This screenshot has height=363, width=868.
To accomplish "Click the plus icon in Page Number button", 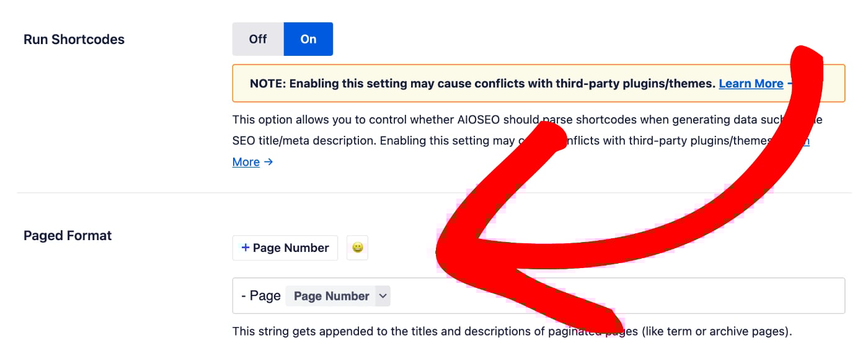I will click(246, 248).
